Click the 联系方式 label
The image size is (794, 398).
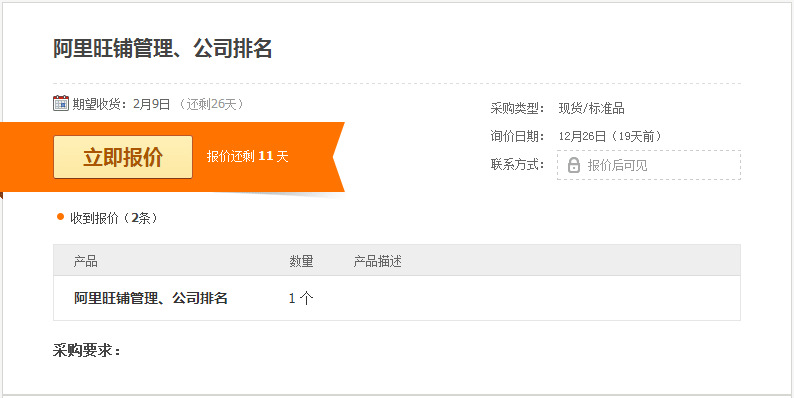click(x=518, y=165)
